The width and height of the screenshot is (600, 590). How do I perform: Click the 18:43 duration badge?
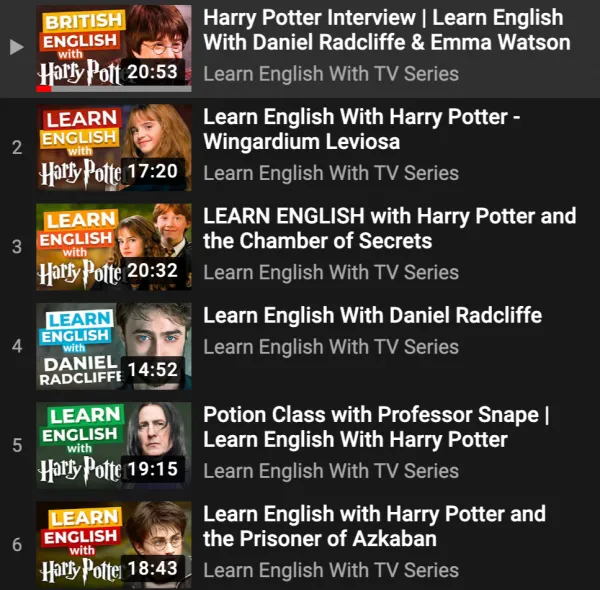pos(153,568)
